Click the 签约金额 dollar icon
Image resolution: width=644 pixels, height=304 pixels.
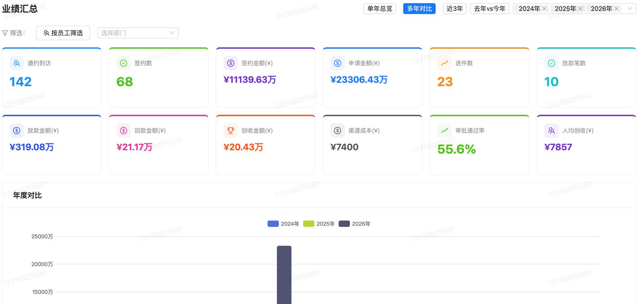click(x=231, y=63)
